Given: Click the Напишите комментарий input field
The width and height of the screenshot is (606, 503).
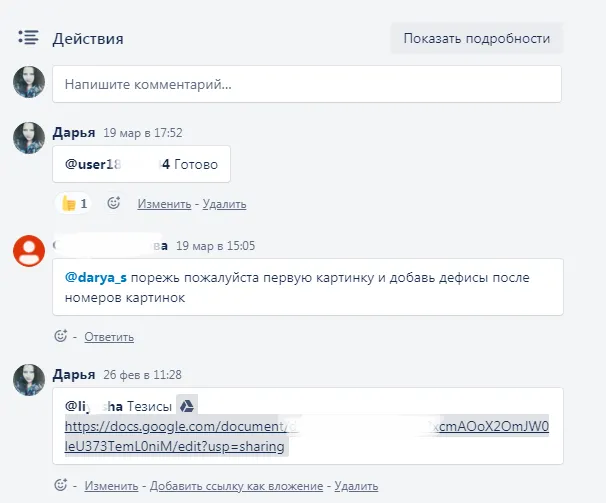Looking at the screenshot, I should coord(307,85).
